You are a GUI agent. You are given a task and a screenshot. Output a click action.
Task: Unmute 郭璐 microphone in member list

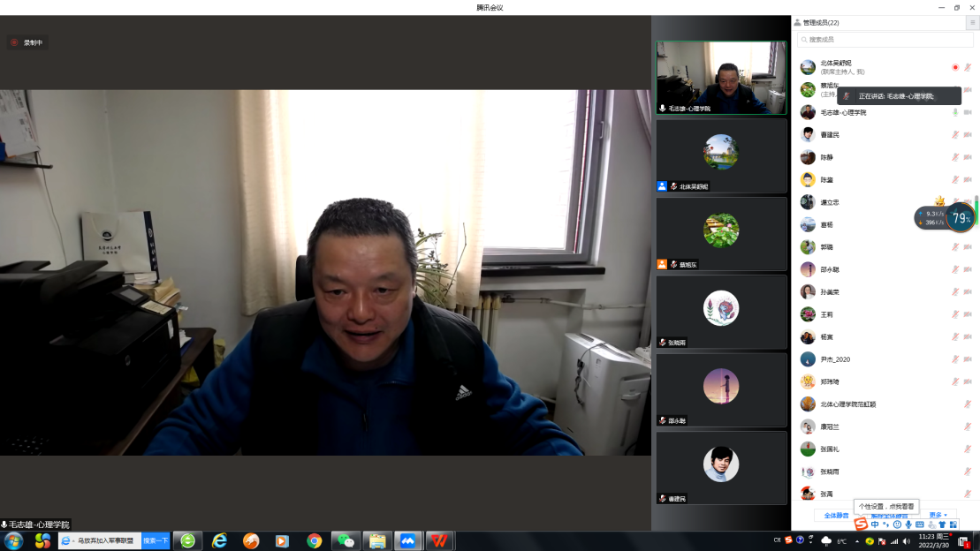(955, 247)
